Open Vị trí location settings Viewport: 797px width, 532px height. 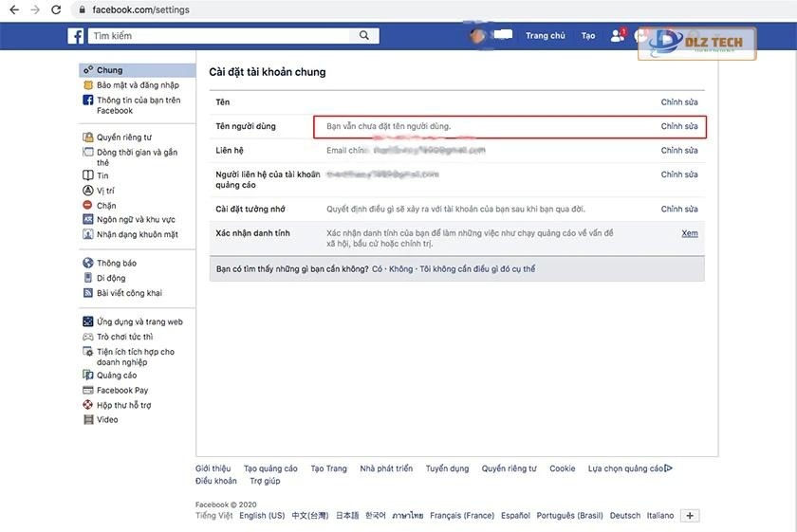[107, 191]
